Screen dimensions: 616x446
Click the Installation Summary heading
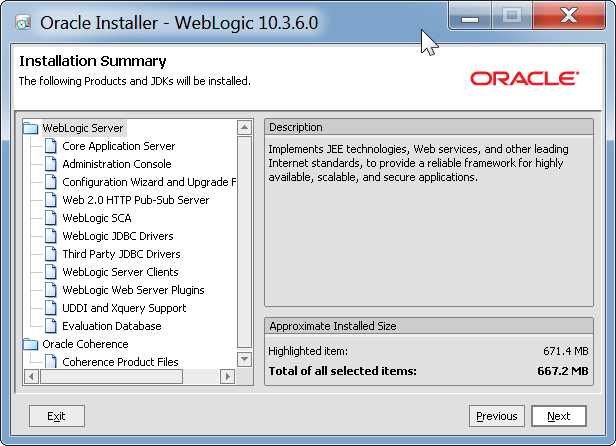point(93,61)
